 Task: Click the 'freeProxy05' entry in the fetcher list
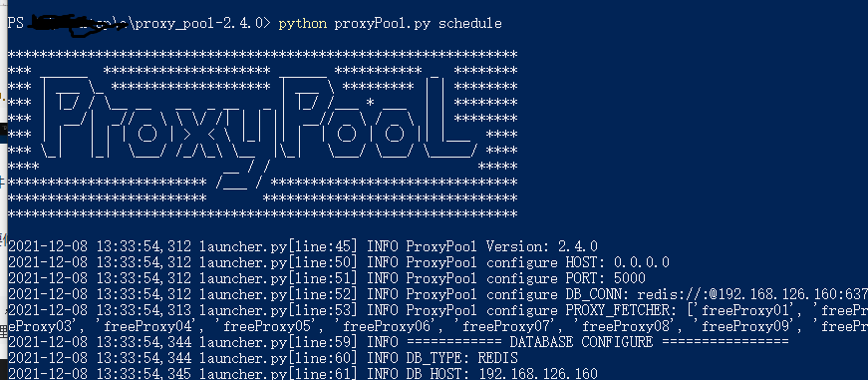coord(267,326)
